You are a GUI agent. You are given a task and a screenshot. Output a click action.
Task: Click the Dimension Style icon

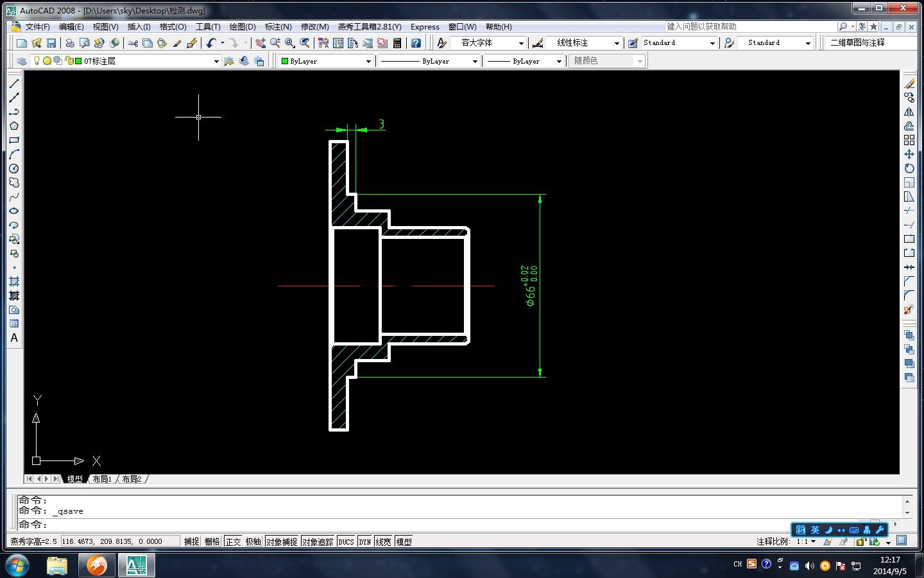click(538, 43)
